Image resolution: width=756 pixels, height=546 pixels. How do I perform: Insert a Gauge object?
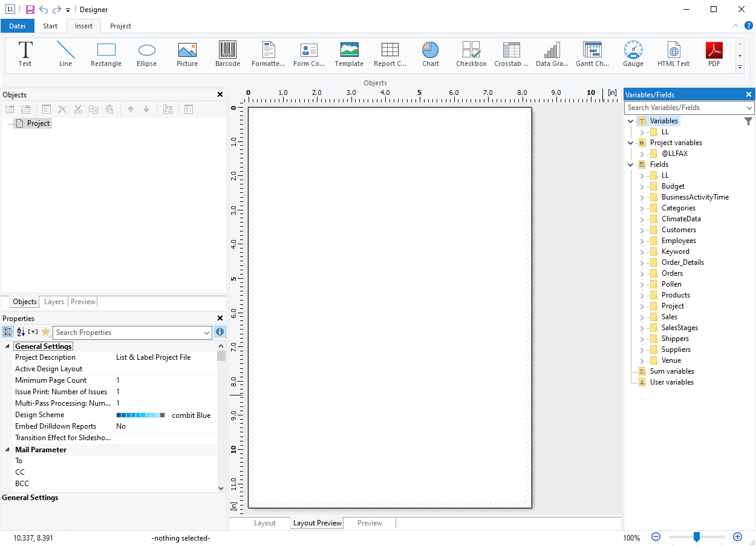(633, 54)
